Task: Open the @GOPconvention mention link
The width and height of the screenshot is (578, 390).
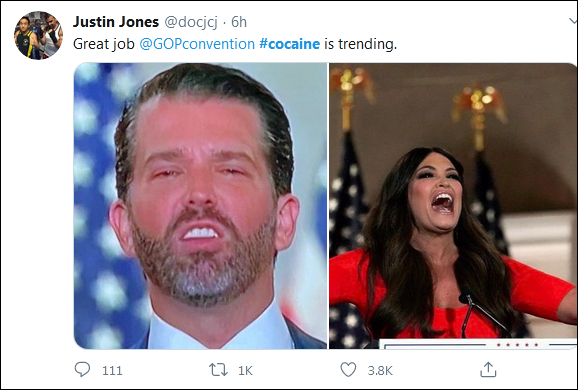Action: [197, 44]
